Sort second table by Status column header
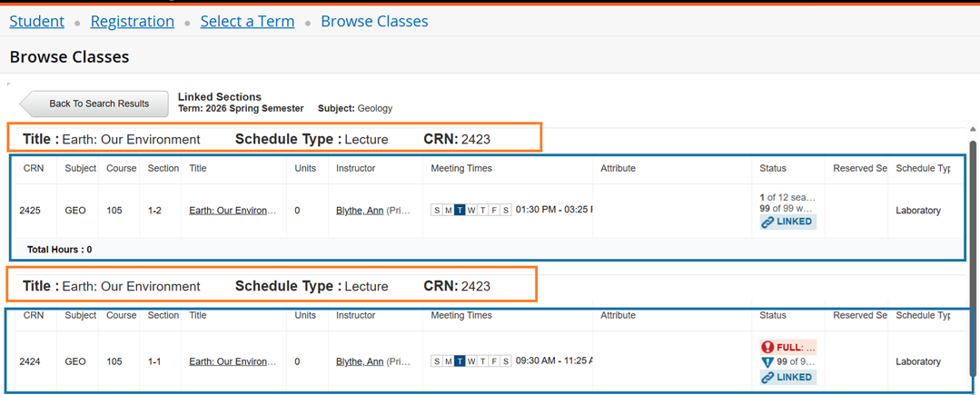The image size is (980, 395). point(773,315)
